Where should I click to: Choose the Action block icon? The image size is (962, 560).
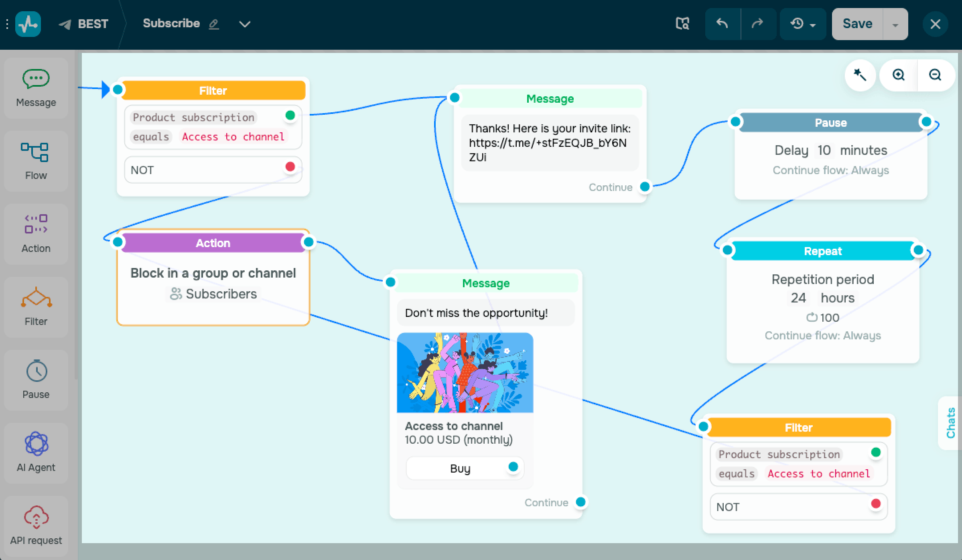click(36, 234)
